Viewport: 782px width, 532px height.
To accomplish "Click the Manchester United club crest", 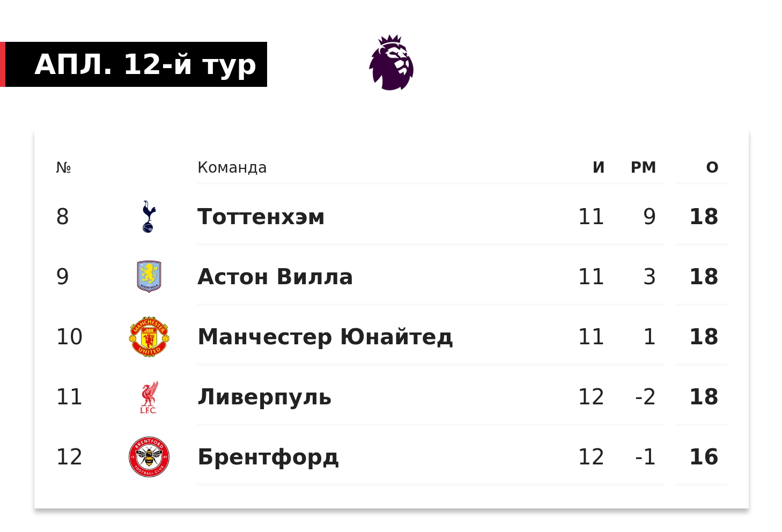I will tap(149, 337).
